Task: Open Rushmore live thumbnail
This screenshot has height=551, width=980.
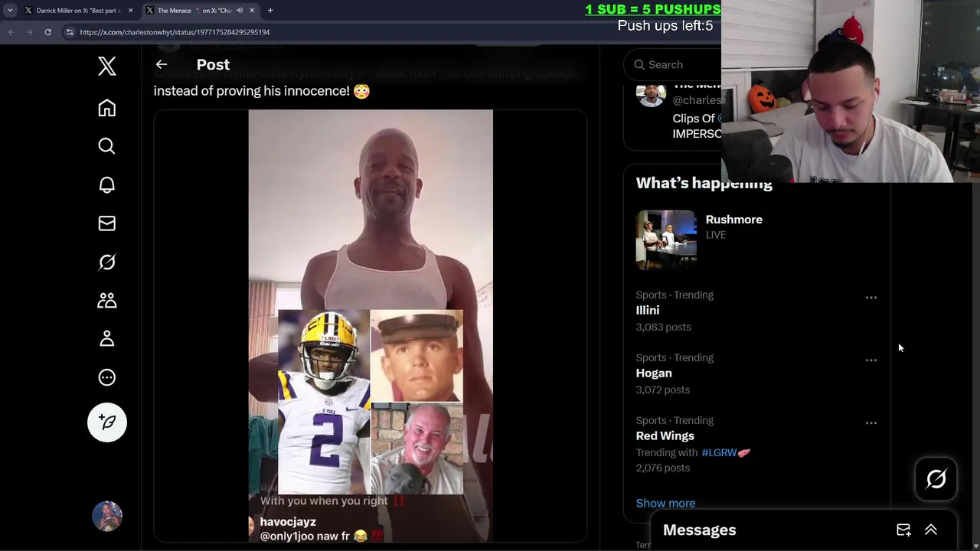Action: (666, 240)
